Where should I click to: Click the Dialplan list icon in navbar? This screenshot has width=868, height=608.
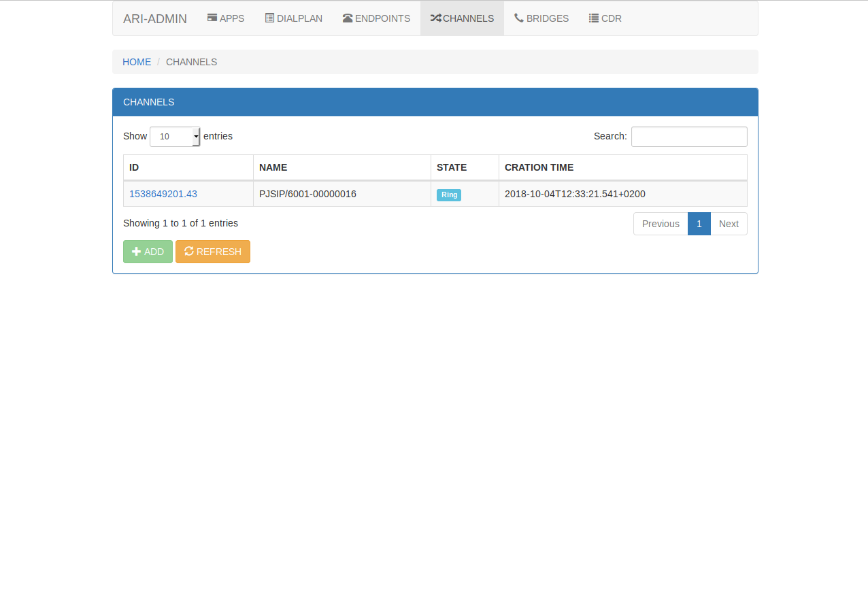pyautogui.click(x=269, y=18)
